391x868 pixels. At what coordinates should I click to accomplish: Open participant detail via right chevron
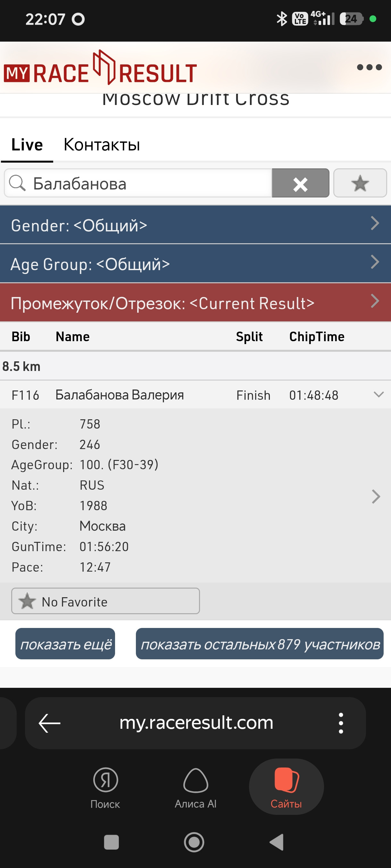pos(376,496)
